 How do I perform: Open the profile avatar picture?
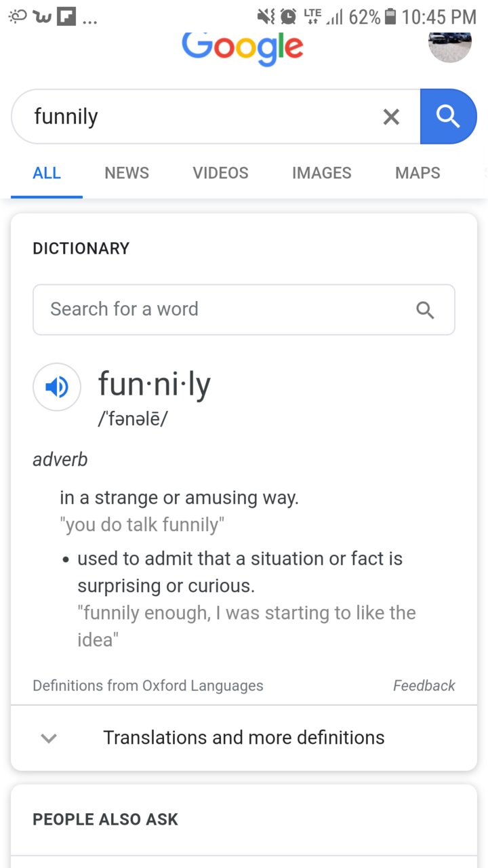450,45
